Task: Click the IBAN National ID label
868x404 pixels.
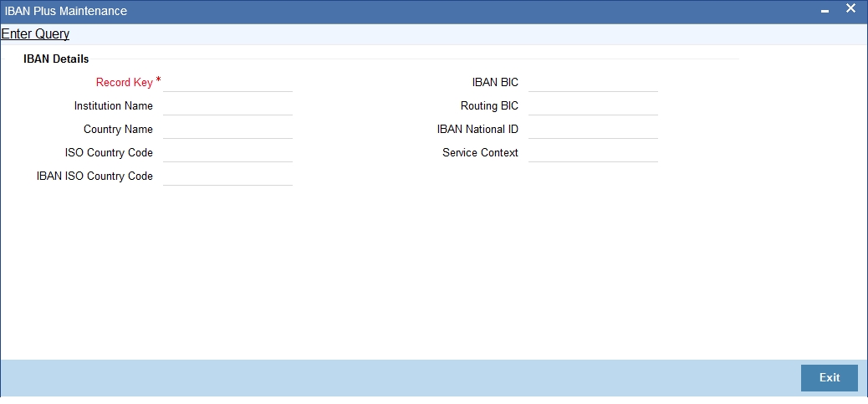Action: [477, 129]
